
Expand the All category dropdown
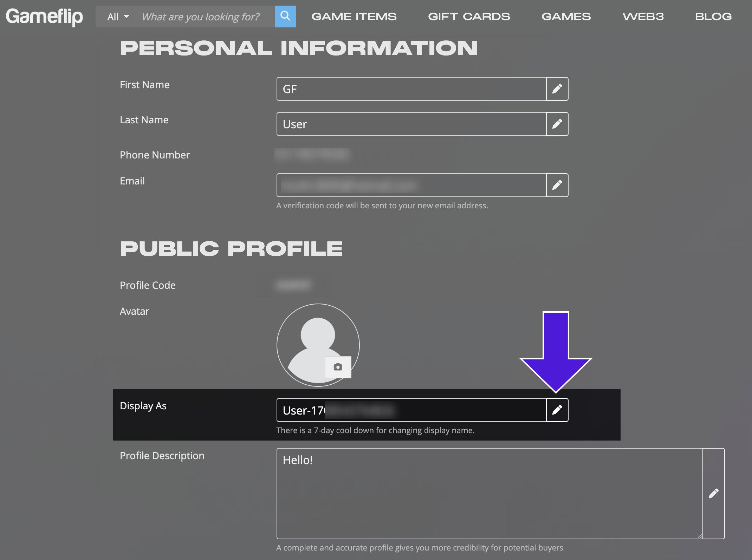click(118, 17)
